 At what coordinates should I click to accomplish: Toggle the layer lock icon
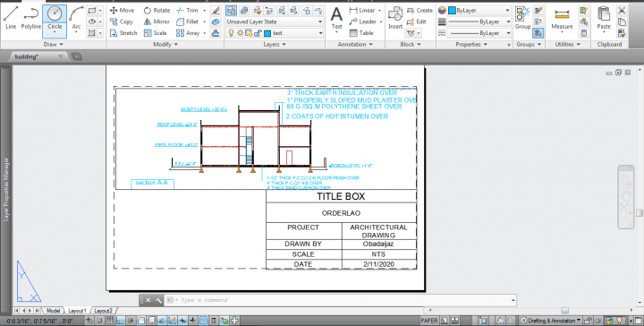(x=258, y=33)
